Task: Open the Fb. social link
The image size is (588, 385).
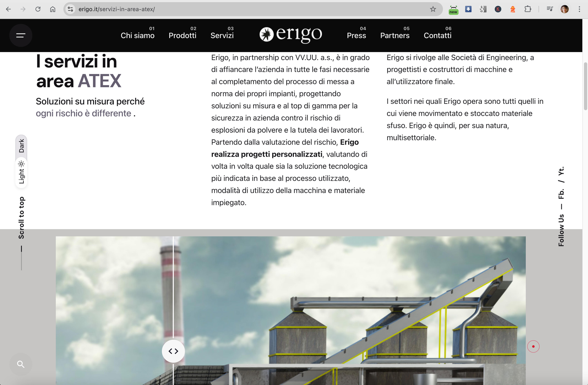Action: pos(561,193)
